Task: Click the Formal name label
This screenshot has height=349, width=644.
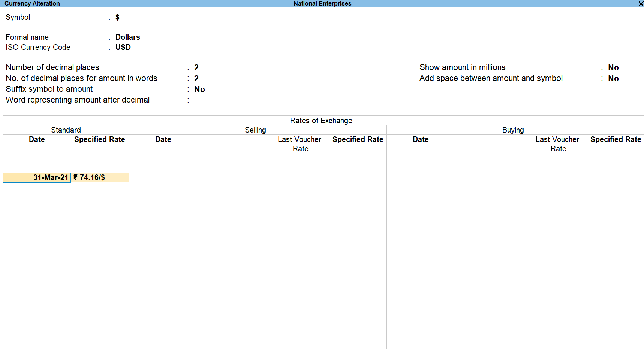Action: [x=27, y=37]
